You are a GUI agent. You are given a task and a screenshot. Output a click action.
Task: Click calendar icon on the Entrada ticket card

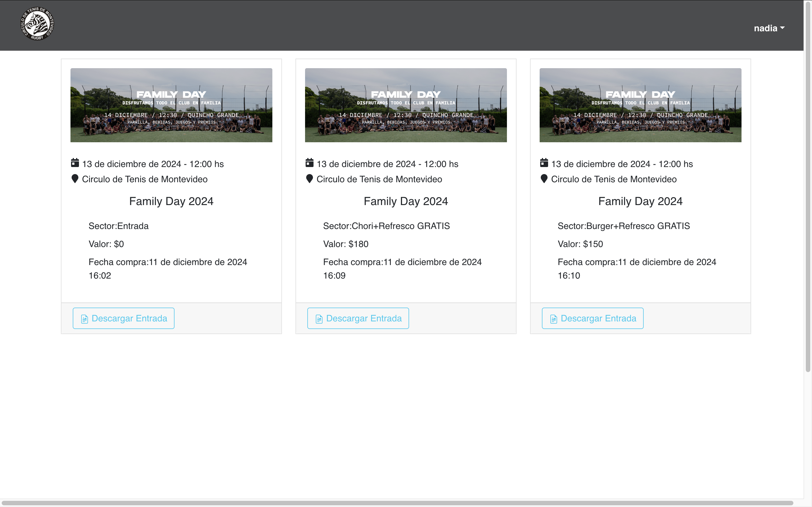click(75, 163)
